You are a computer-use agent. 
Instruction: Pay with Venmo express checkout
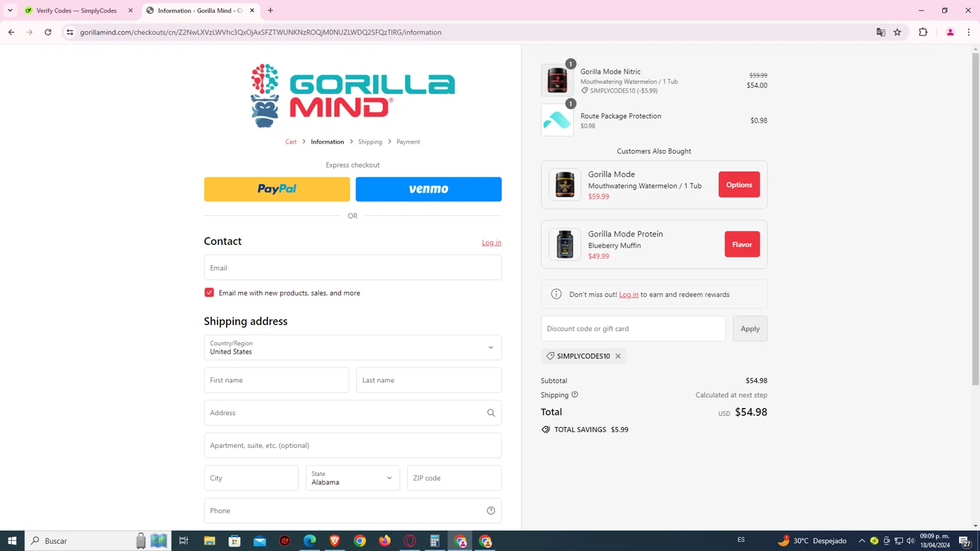[x=429, y=189]
